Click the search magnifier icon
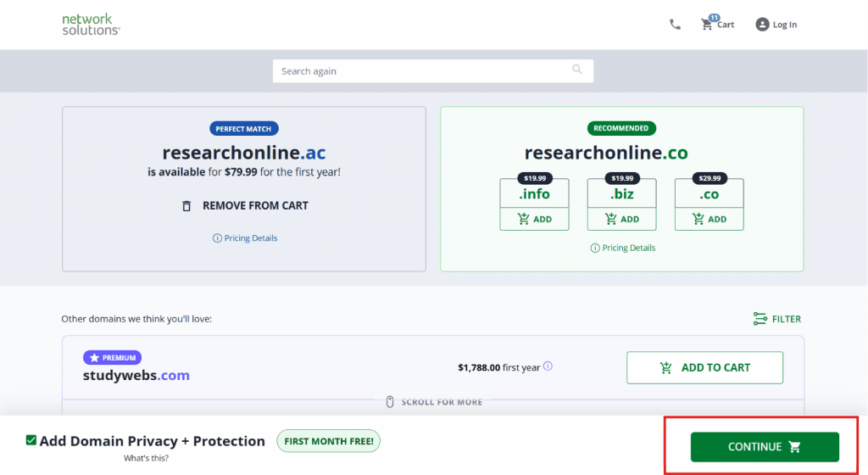This screenshot has width=868, height=475. [x=577, y=70]
